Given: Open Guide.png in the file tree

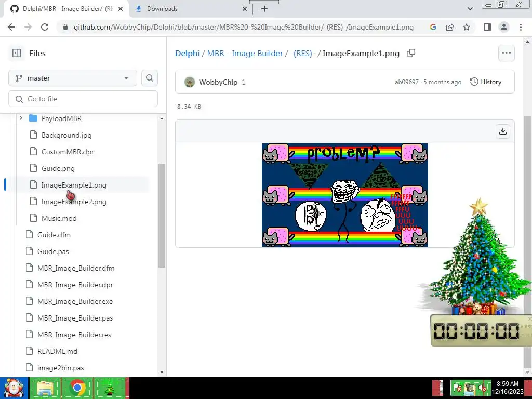Looking at the screenshot, I should [58, 168].
